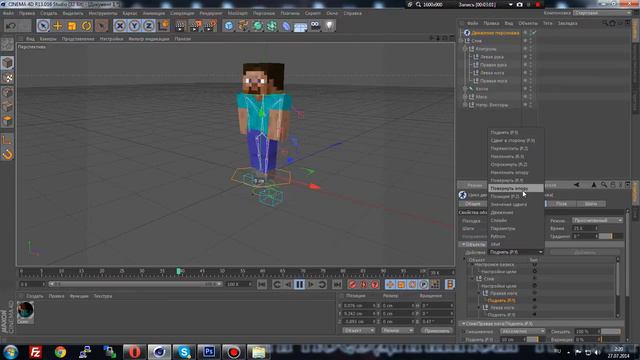Add a camera object icon

pyautogui.click(x=315, y=26)
